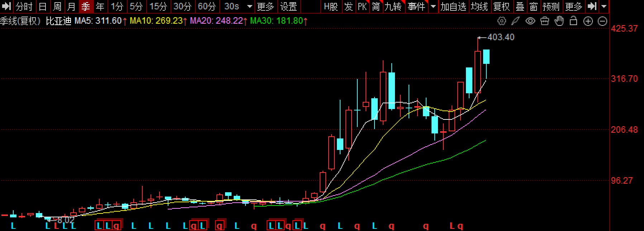Viewport: 644px width, 231px height.
Task: Toggle the chart lock icon
Action: (573, 21)
